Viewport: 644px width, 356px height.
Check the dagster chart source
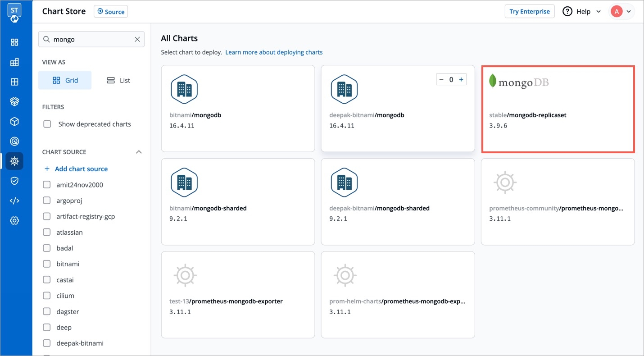pyautogui.click(x=47, y=311)
